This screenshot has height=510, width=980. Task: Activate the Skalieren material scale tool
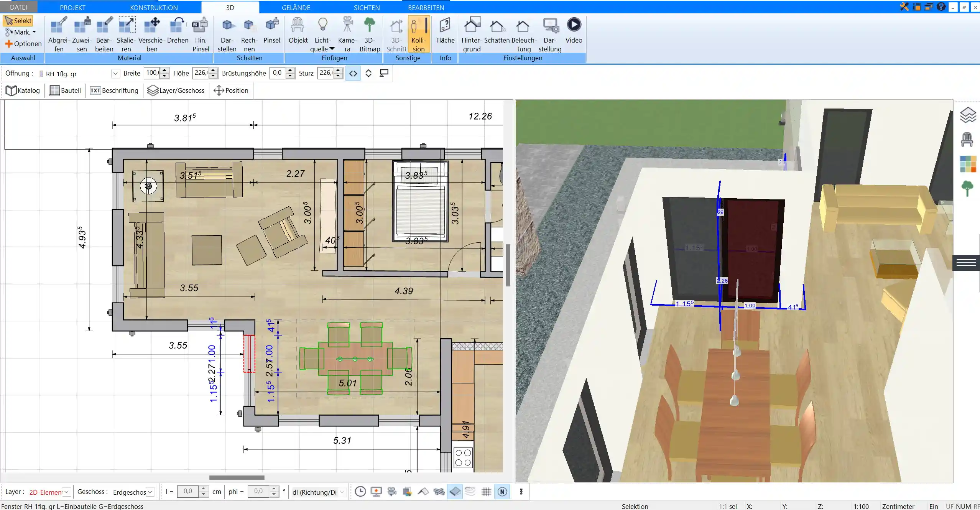coord(126,34)
